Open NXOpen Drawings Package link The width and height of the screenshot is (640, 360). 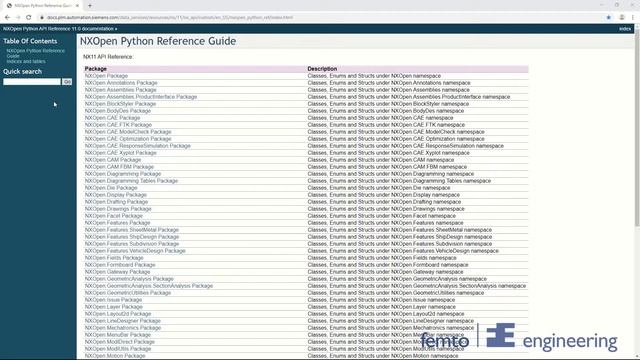[x=118, y=209]
